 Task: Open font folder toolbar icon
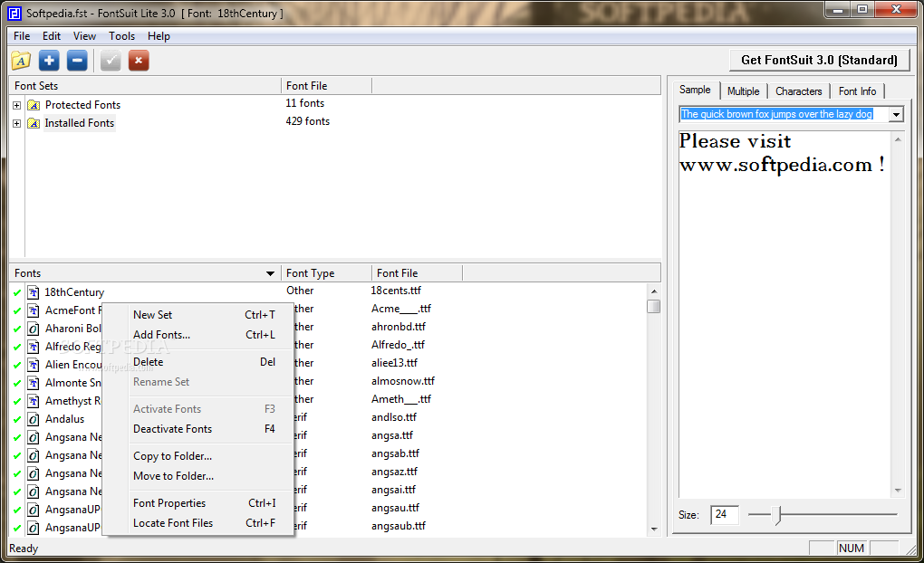(21, 60)
